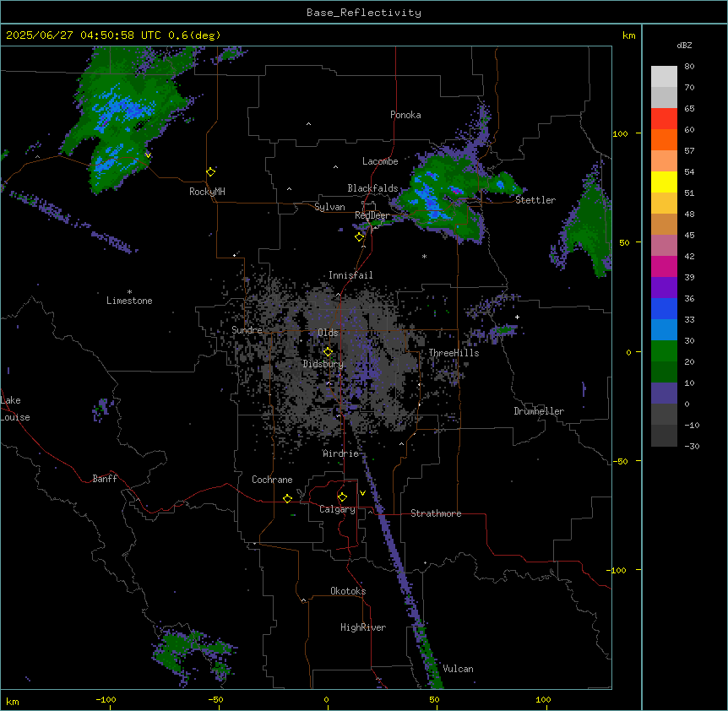The height and width of the screenshot is (711, 728).
Task: Click the Lake Louise label
Action: (x=15, y=409)
